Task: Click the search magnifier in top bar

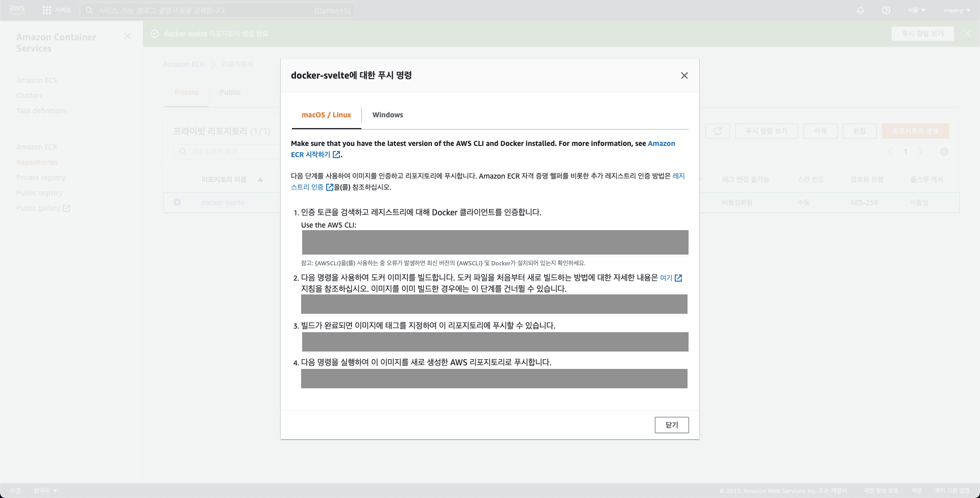Action: 89,10
